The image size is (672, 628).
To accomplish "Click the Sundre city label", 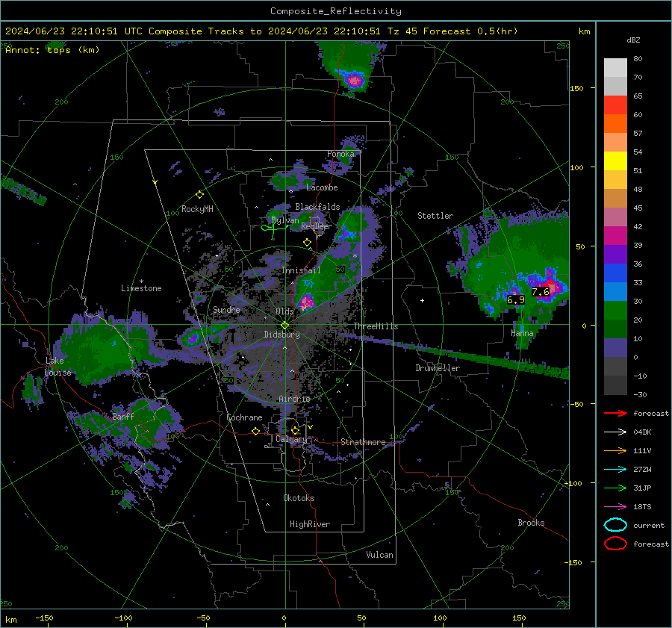I will click(226, 310).
